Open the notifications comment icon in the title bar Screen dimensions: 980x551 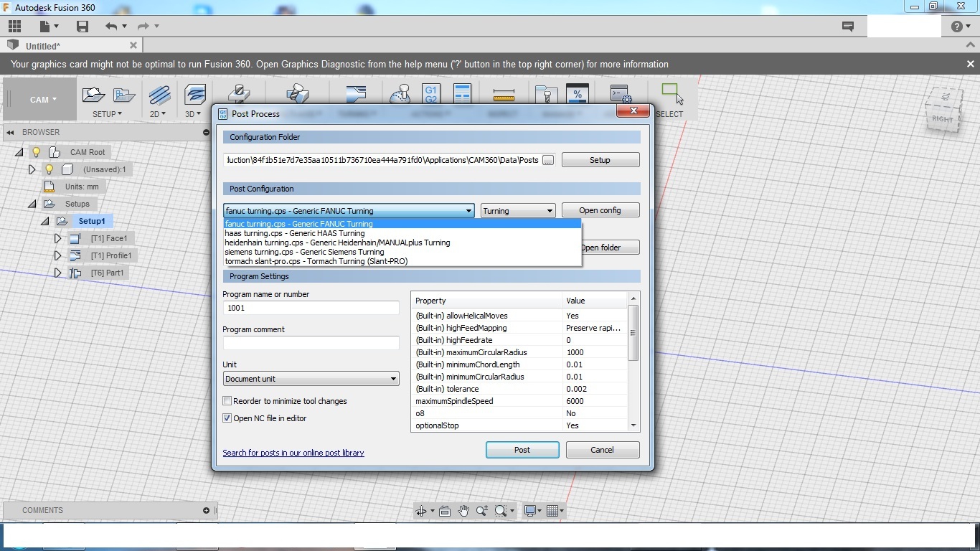pyautogui.click(x=848, y=27)
